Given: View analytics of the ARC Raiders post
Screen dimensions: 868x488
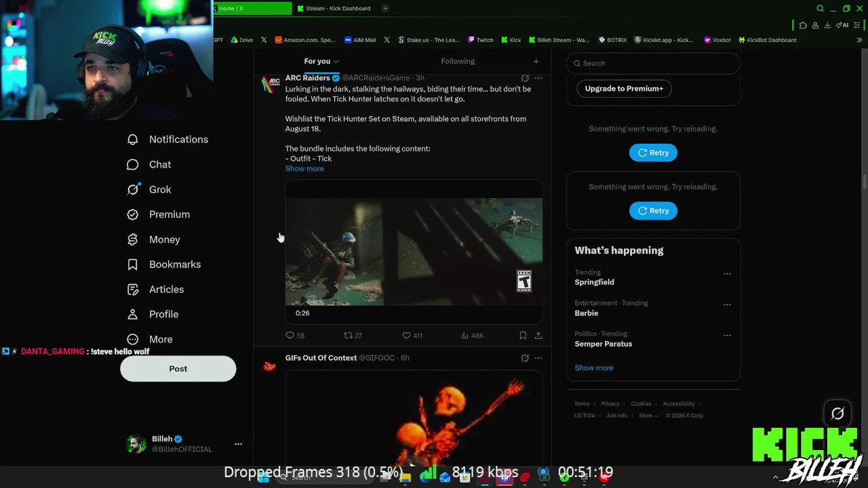Looking at the screenshot, I should (x=472, y=335).
